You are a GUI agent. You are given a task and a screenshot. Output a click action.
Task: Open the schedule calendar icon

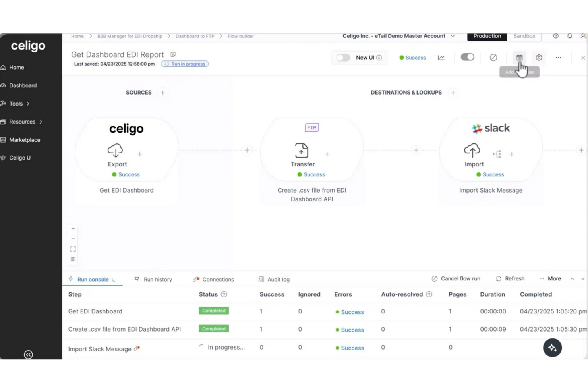[519, 58]
